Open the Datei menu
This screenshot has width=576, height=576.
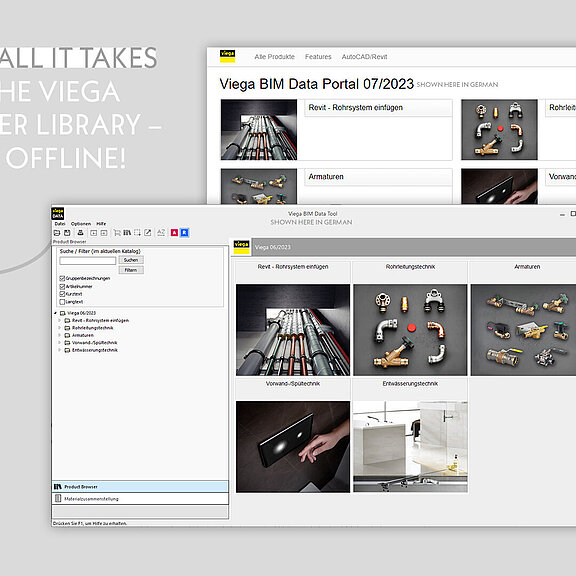coord(60,224)
